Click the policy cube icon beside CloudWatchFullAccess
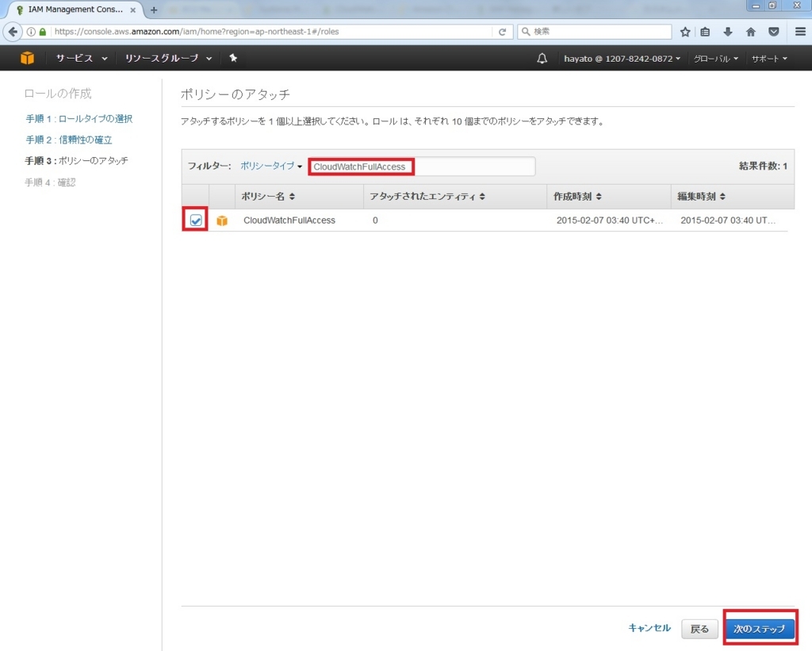This screenshot has height=651, width=812. point(222,220)
